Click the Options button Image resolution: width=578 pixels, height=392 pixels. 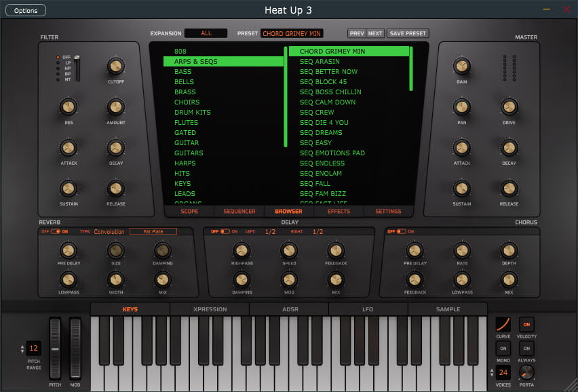pyautogui.click(x=26, y=10)
